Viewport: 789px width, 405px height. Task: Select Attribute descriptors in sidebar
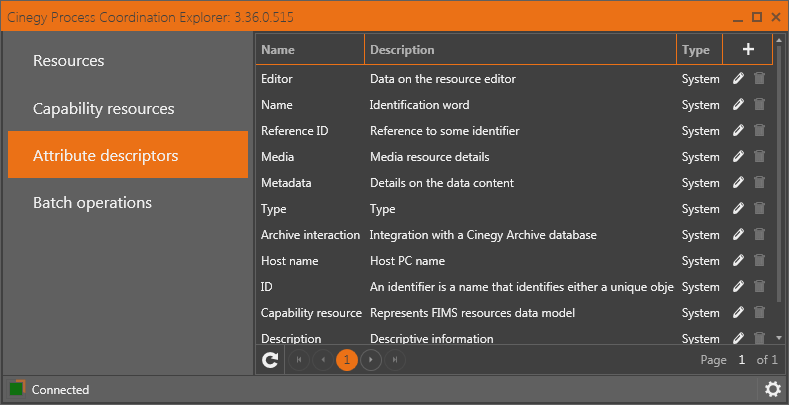coord(128,154)
